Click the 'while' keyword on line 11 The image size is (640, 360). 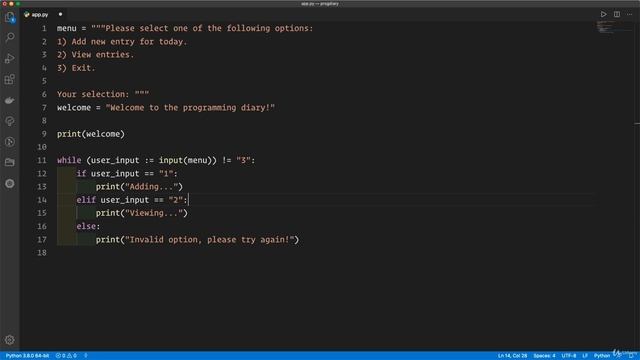click(69, 160)
